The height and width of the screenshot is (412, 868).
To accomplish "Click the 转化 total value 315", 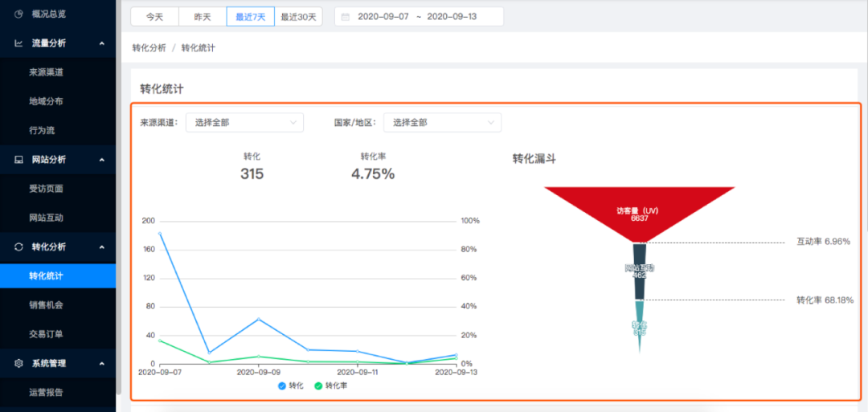I will 252,173.
